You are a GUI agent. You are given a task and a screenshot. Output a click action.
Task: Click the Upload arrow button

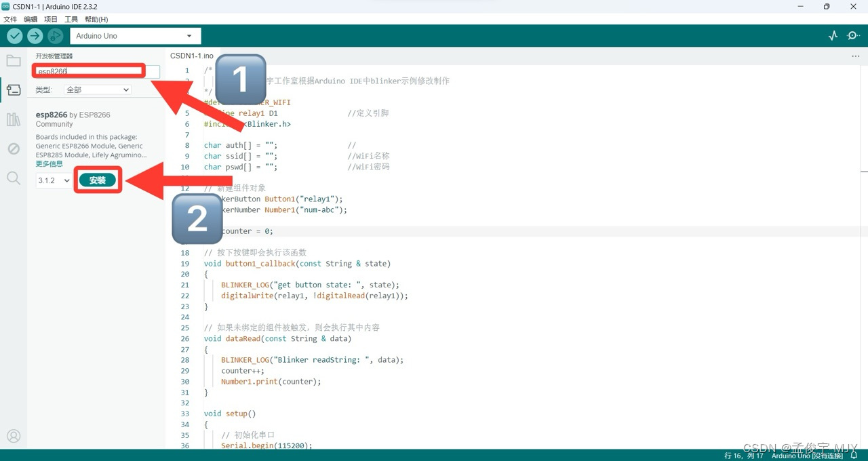35,36
